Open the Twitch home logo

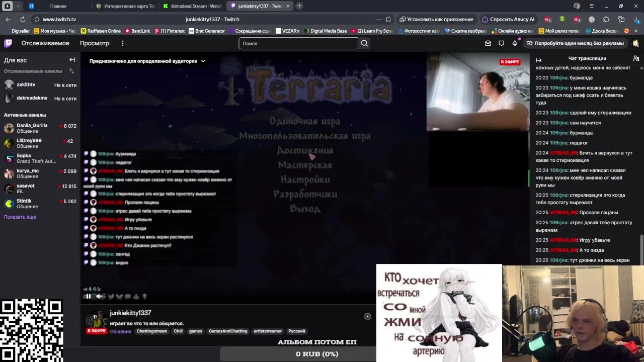point(8,43)
